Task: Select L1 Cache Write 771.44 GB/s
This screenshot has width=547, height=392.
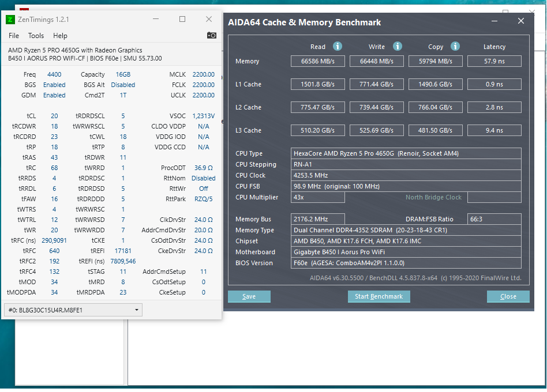Action: click(377, 84)
